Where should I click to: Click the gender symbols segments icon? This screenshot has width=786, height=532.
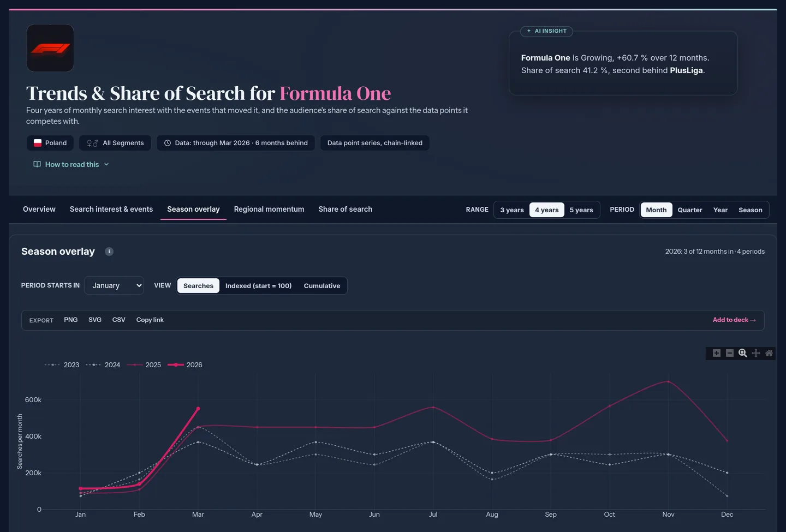click(92, 143)
